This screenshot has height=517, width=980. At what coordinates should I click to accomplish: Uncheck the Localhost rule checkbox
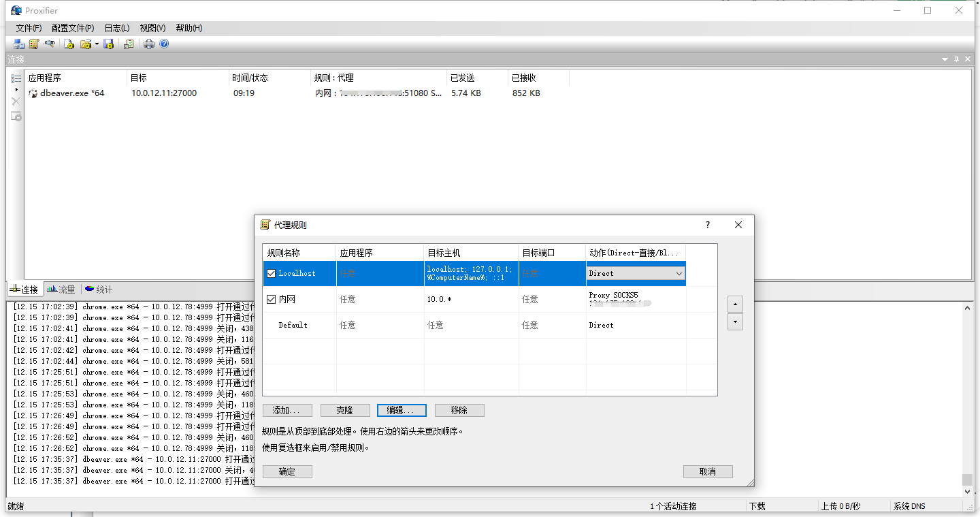(269, 272)
